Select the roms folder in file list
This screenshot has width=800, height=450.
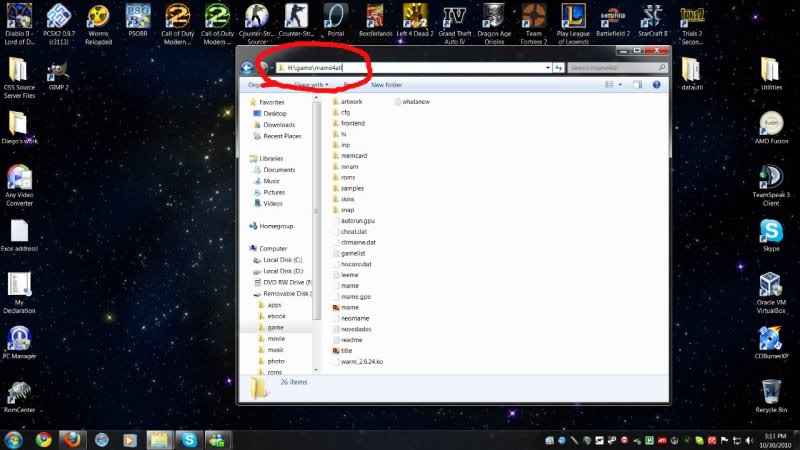click(347, 177)
